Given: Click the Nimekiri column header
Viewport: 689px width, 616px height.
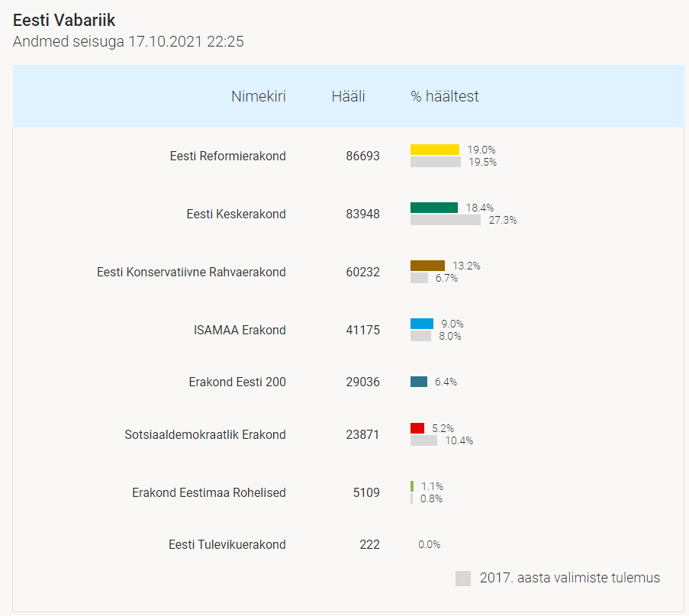Looking at the screenshot, I should pos(259,96).
